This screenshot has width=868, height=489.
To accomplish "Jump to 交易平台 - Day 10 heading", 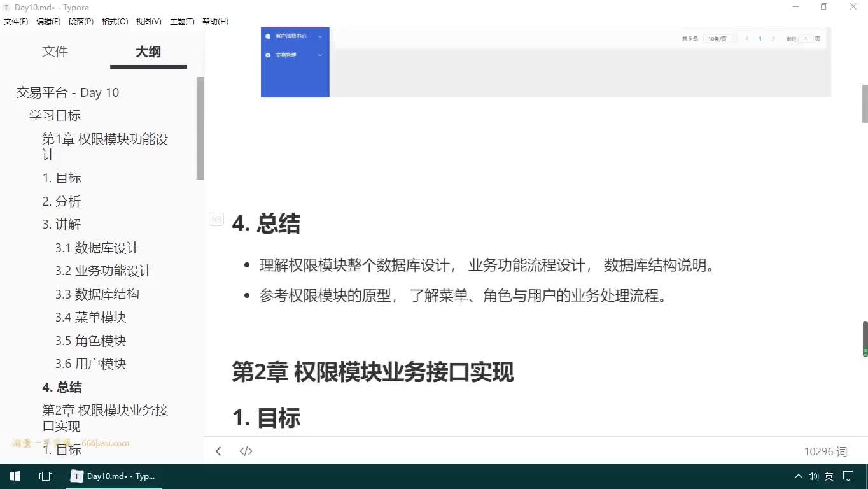I will click(x=68, y=92).
